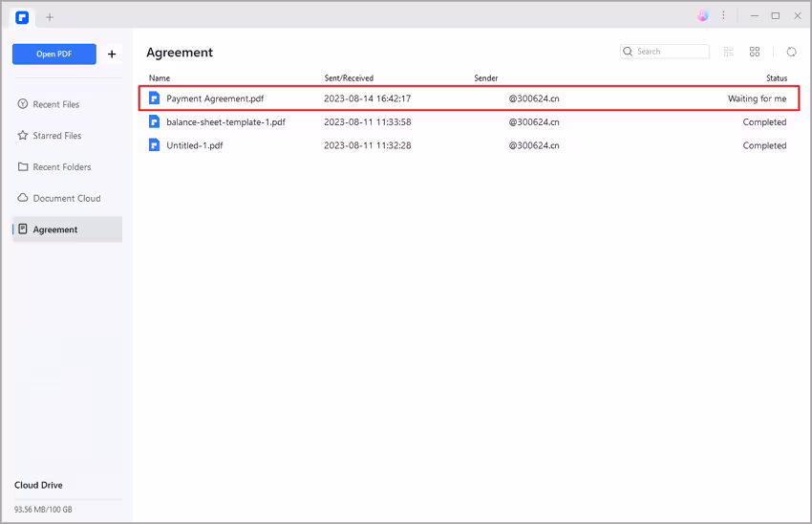Select Document Cloud in sidebar

[66, 199]
